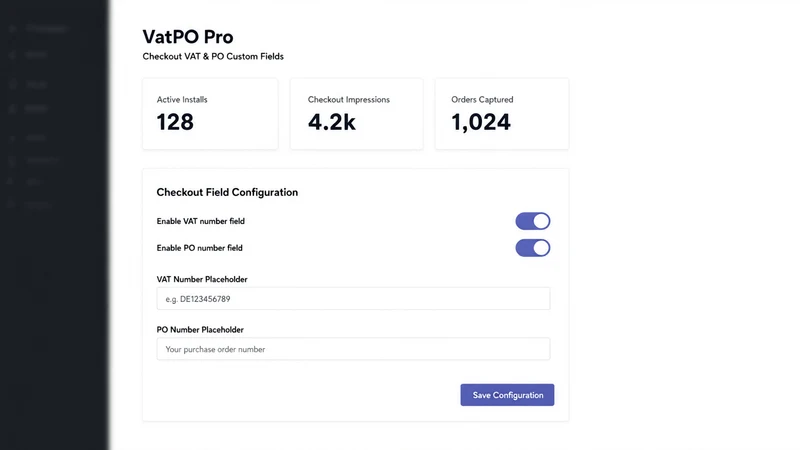Click the VAT Number Placeholder label

pyautogui.click(x=202, y=279)
